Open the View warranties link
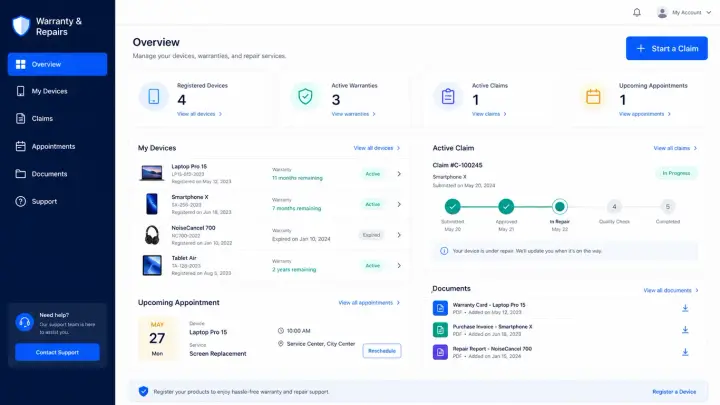Screen dimensions: 720x405 tap(354, 114)
